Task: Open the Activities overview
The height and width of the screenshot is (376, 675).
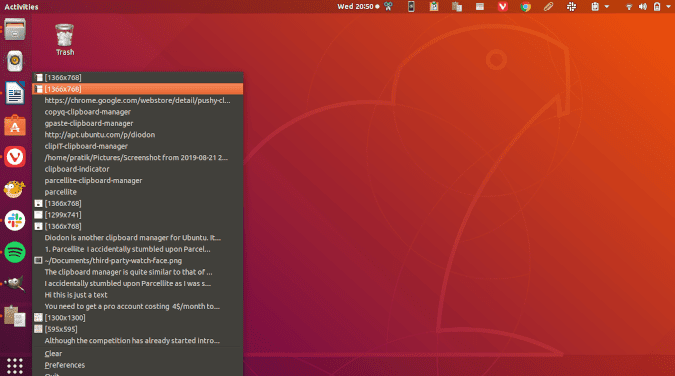Action: pos(21,6)
